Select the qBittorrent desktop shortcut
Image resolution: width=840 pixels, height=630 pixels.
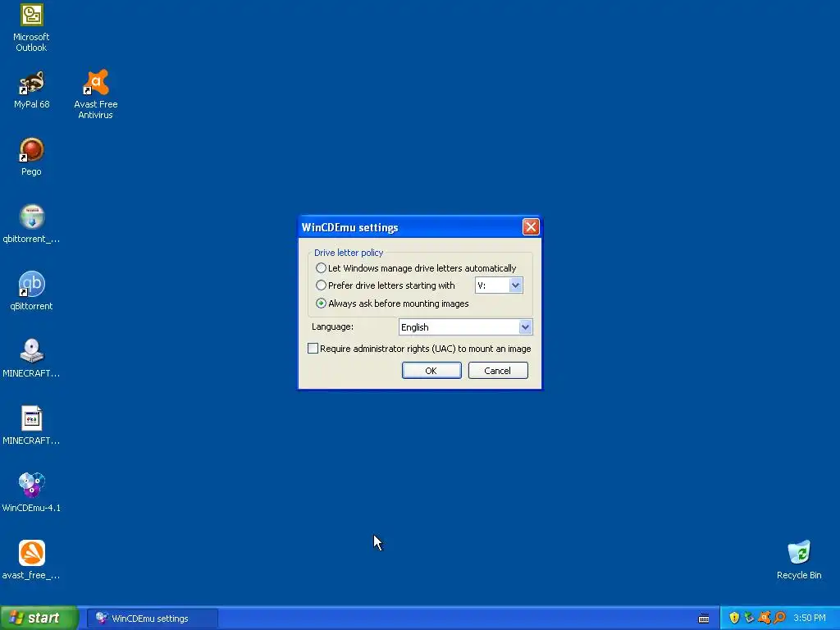(x=31, y=291)
